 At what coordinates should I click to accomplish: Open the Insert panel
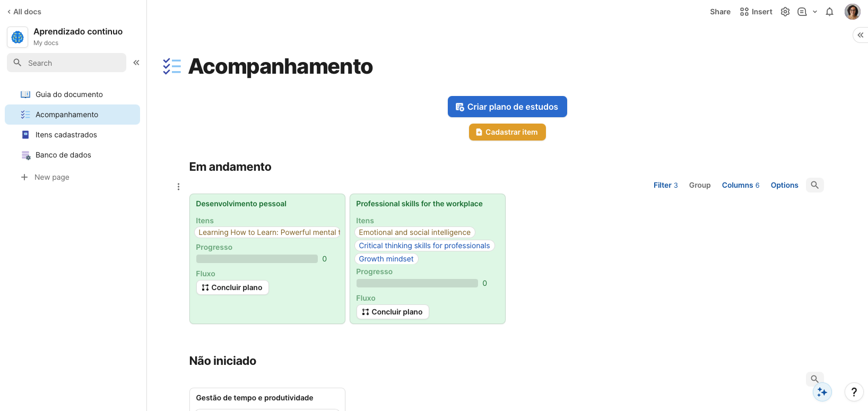pyautogui.click(x=756, y=11)
